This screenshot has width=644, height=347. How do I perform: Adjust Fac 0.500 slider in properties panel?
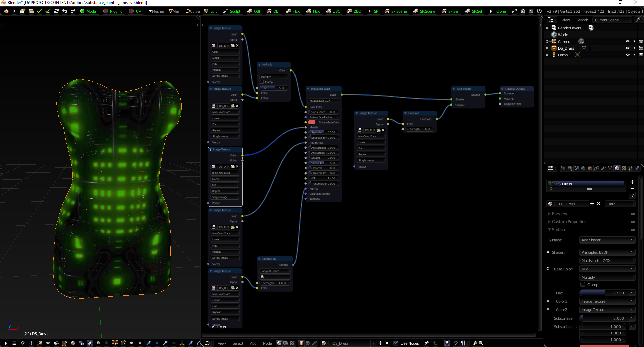click(x=604, y=293)
